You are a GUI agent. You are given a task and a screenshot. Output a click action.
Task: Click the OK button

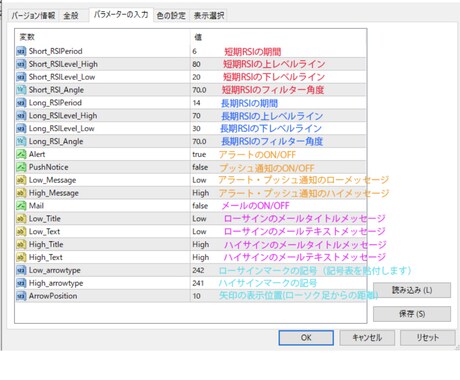[x=306, y=338]
